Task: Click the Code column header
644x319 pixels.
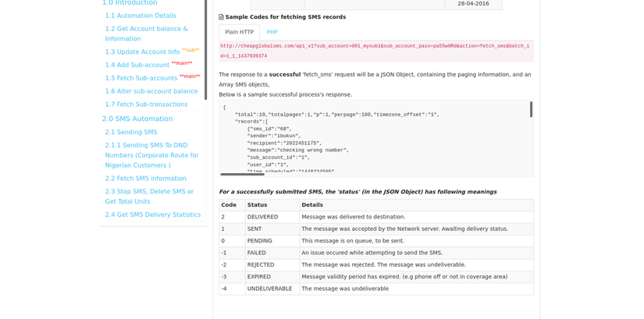Action: click(232, 205)
